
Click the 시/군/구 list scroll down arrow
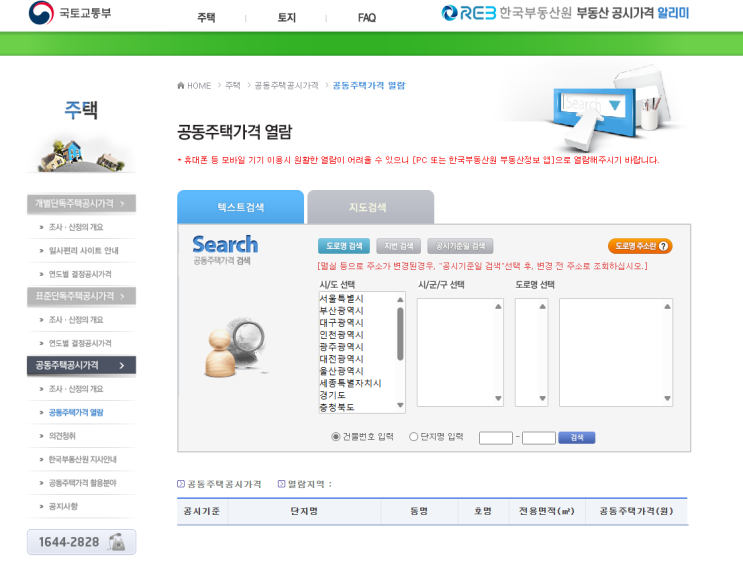[x=498, y=398]
